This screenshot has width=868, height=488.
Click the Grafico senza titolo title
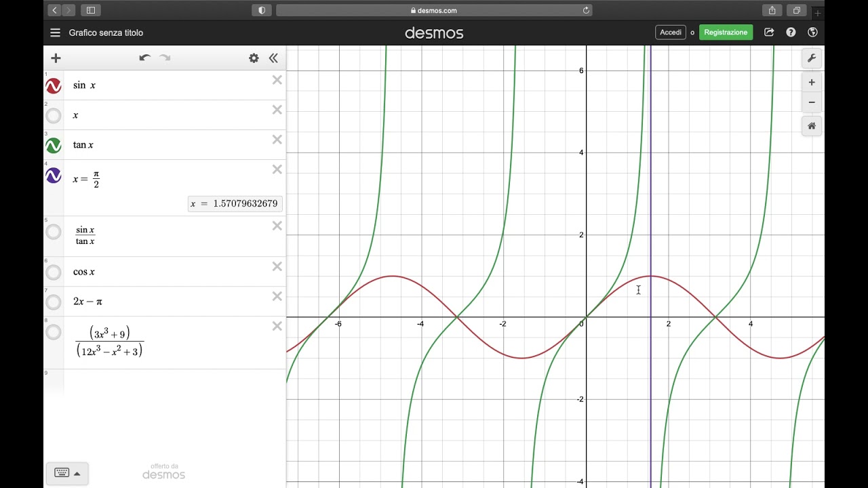tap(106, 33)
